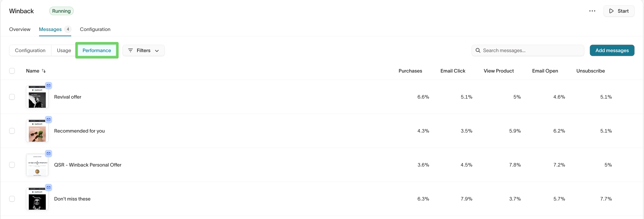The width and height of the screenshot is (644, 219).
Task: Click the email badge on Don't miss these
Action: pos(49,187)
